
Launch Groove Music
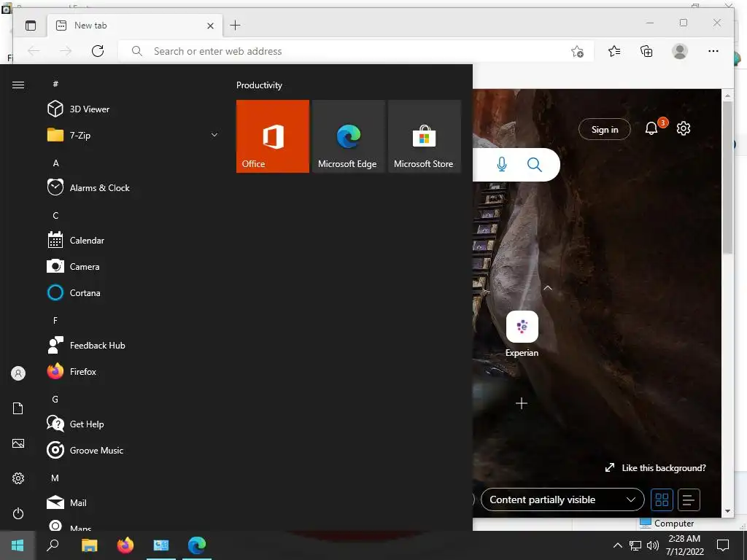coord(133,450)
